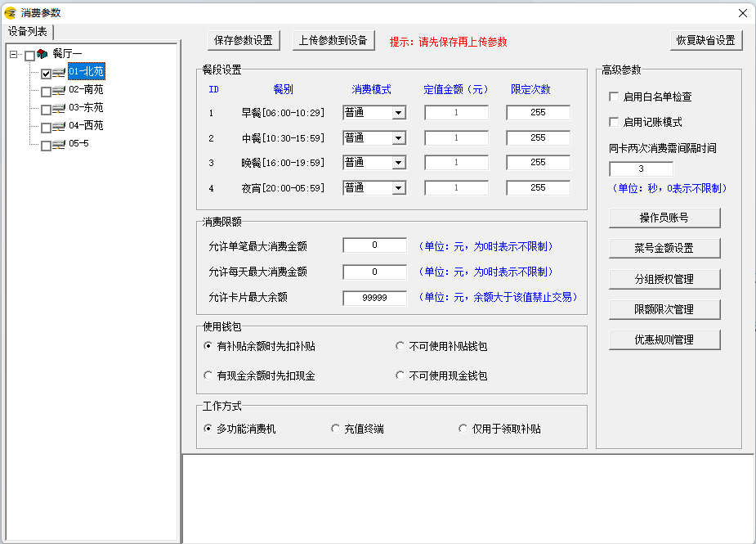Select 04-西苑 tree item
The image size is (756, 544).
click(87, 125)
